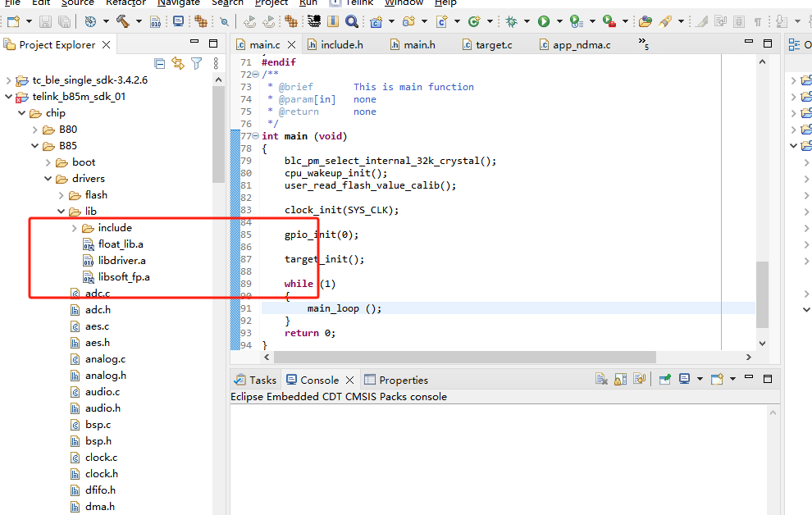Expand the boot folder
Screen dimensions: 812x515
[48, 162]
